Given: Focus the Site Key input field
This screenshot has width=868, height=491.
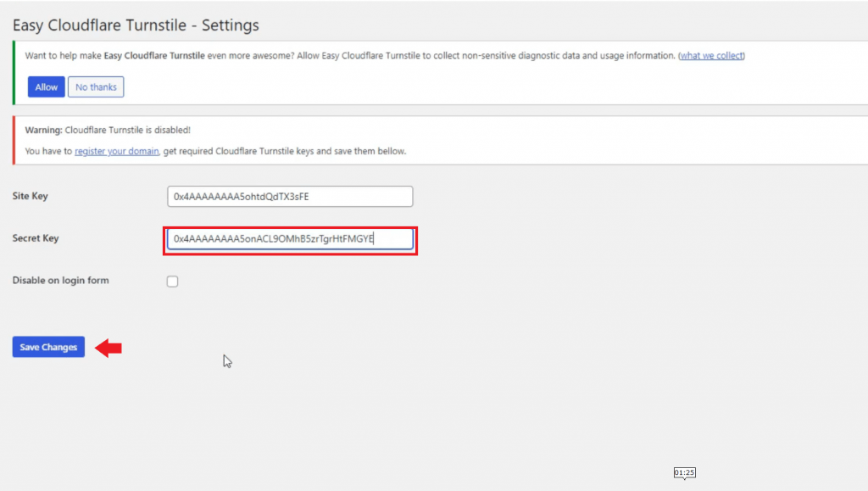Looking at the screenshot, I should pos(290,197).
